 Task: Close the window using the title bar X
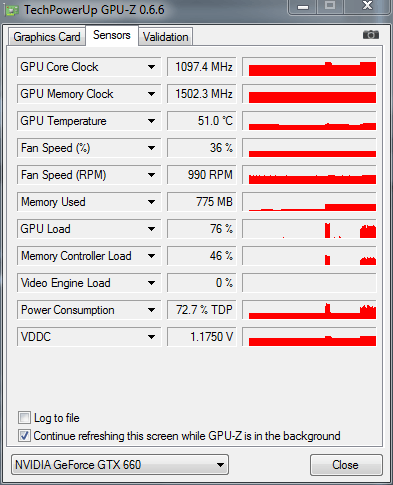coord(367,6)
